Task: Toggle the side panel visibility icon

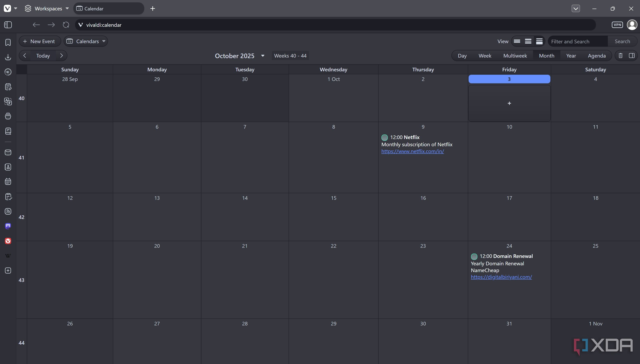Action: pos(8,25)
